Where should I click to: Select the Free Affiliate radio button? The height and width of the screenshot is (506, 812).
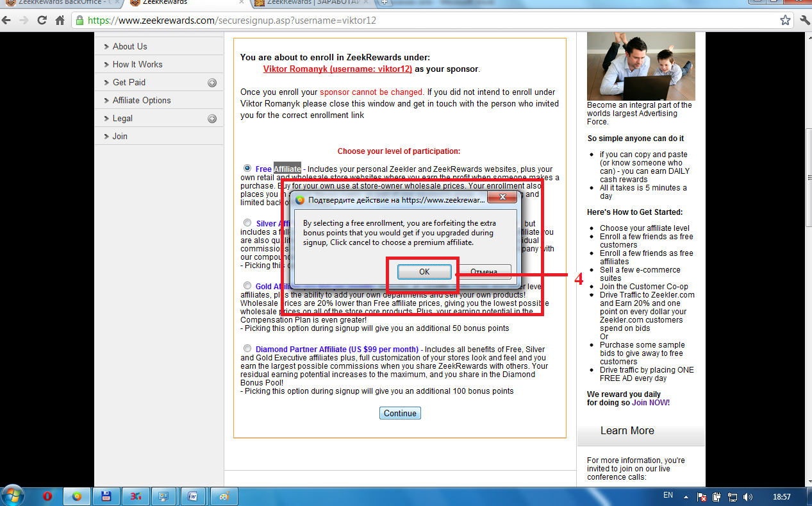tap(247, 168)
